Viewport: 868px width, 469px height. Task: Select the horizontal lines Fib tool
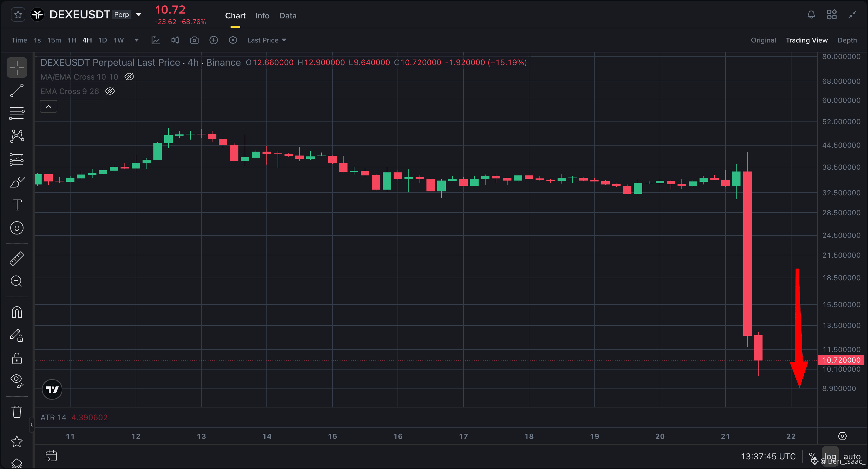(17, 113)
